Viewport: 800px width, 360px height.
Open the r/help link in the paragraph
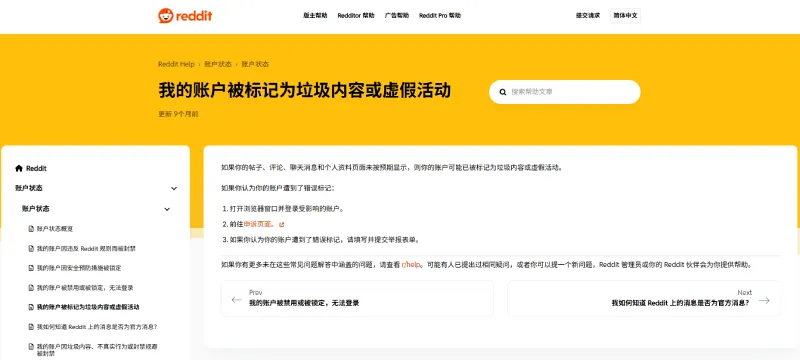click(411, 265)
